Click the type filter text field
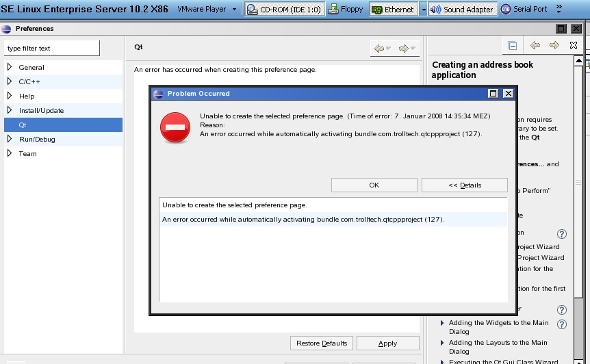 (52, 48)
